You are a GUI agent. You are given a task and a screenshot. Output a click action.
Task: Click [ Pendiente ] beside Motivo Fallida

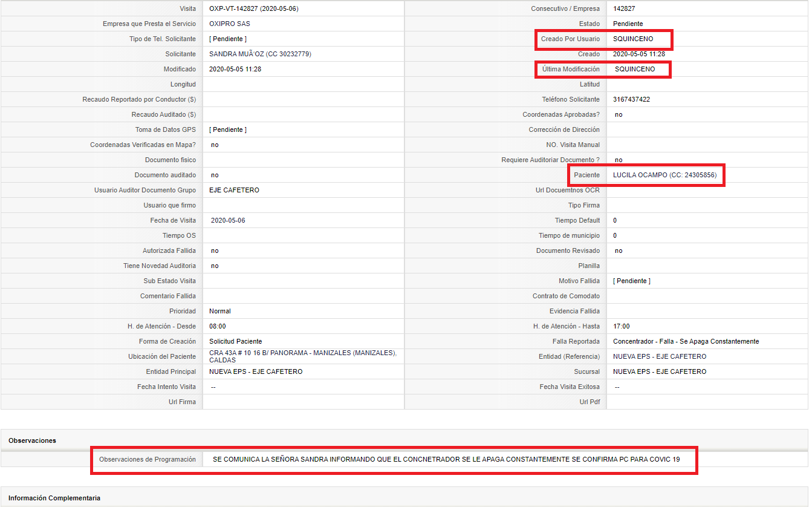(x=632, y=281)
